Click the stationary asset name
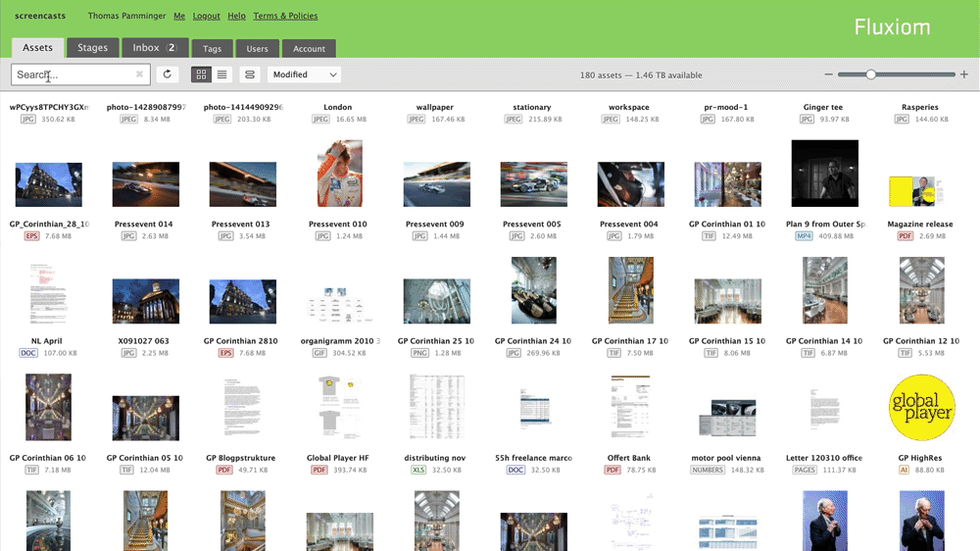980x551 pixels. click(532, 107)
